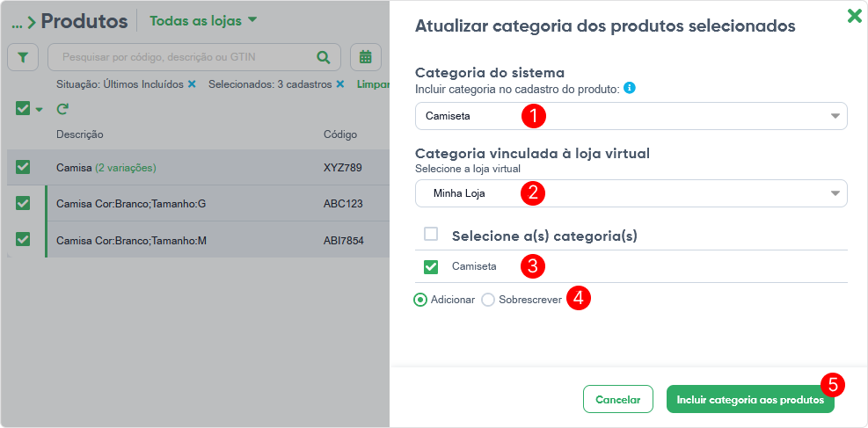Click the Cancelar button
Image resolution: width=868 pixels, height=428 pixels.
point(617,399)
